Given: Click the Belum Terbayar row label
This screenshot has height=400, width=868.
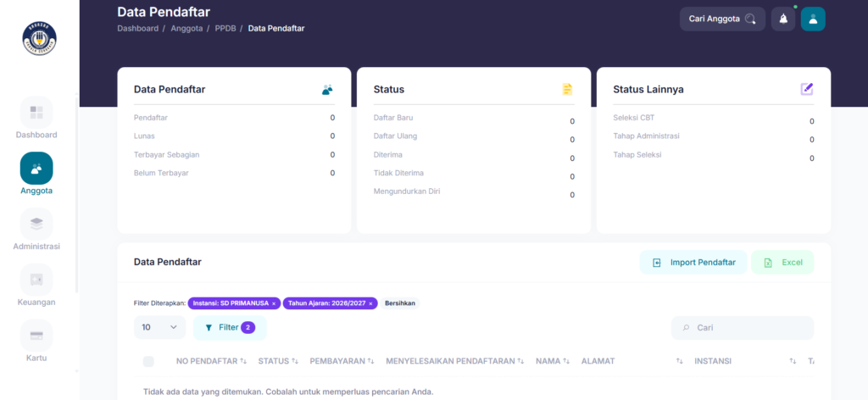Looking at the screenshot, I should click(161, 173).
